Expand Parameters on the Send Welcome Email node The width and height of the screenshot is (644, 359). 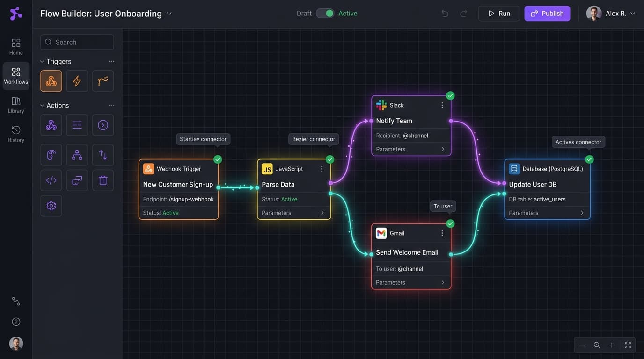click(x=411, y=282)
